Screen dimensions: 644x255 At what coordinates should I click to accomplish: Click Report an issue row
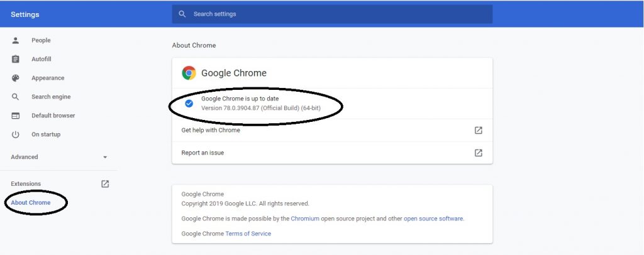point(332,153)
